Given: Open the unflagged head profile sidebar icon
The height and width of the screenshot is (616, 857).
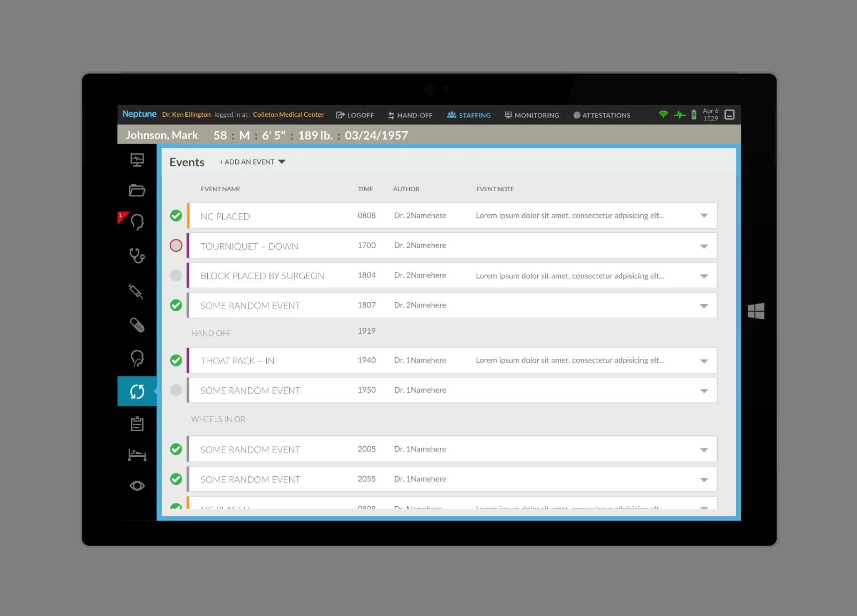Looking at the screenshot, I should pyautogui.click(x=137, y=358).
